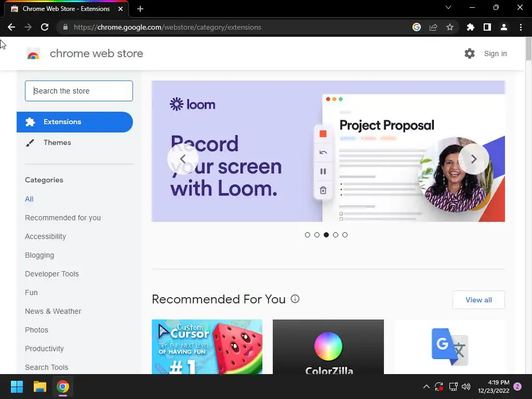Open Windows Start menu
532x399 pixels.
pos(17,387)
